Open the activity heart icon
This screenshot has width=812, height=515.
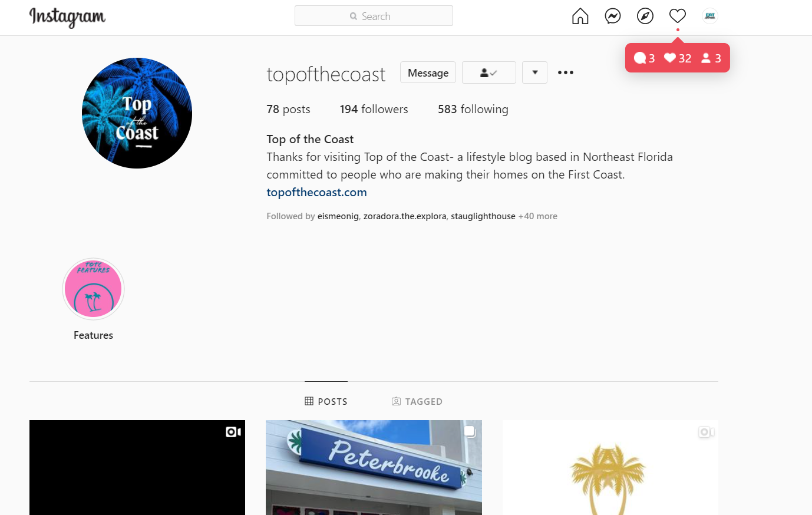(x=678, y=16)
